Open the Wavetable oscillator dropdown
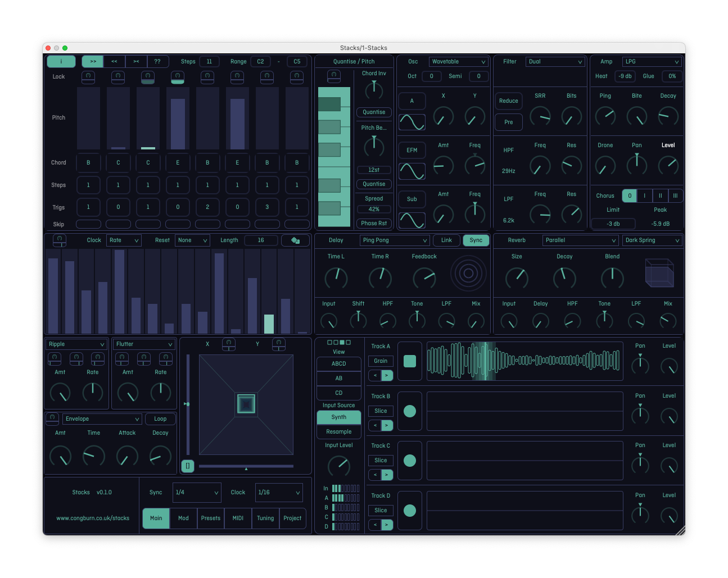The height and width of the screenshot is (578, 728). 458,61
